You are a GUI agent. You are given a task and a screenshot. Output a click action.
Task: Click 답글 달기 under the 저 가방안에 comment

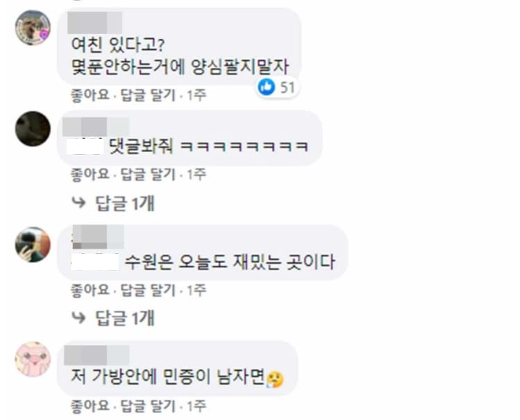coord(148,405)
